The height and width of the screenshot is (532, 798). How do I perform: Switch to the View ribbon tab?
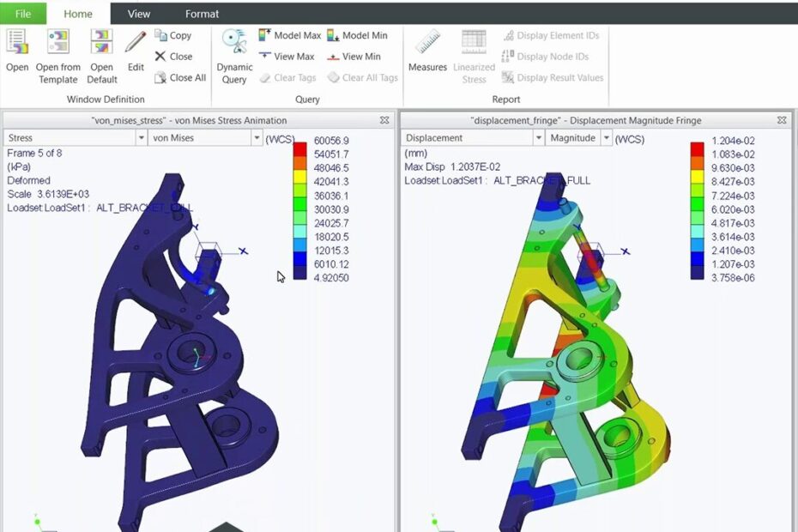point(138,14)
